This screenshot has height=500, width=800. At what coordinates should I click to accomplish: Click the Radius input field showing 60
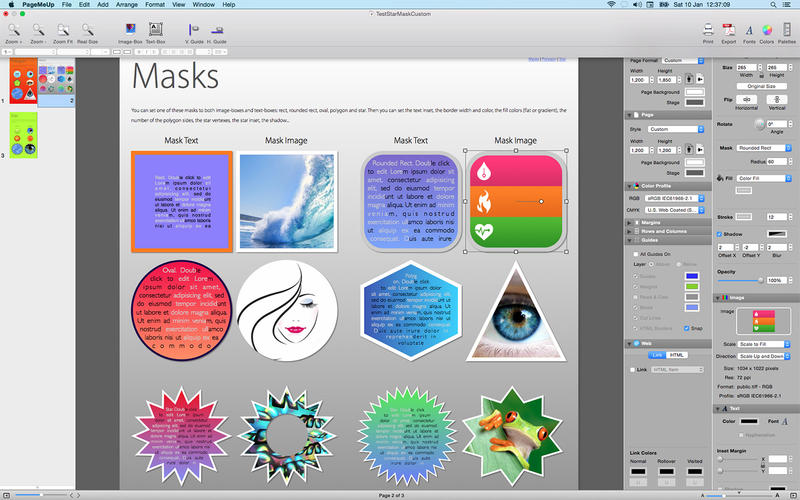(777, 162)
